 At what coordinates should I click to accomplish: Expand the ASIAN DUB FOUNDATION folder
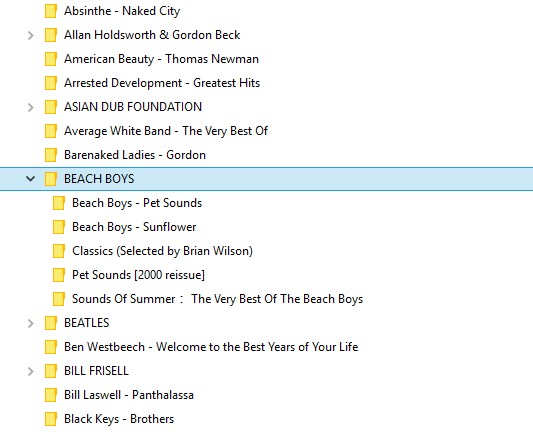pos(31,107)
